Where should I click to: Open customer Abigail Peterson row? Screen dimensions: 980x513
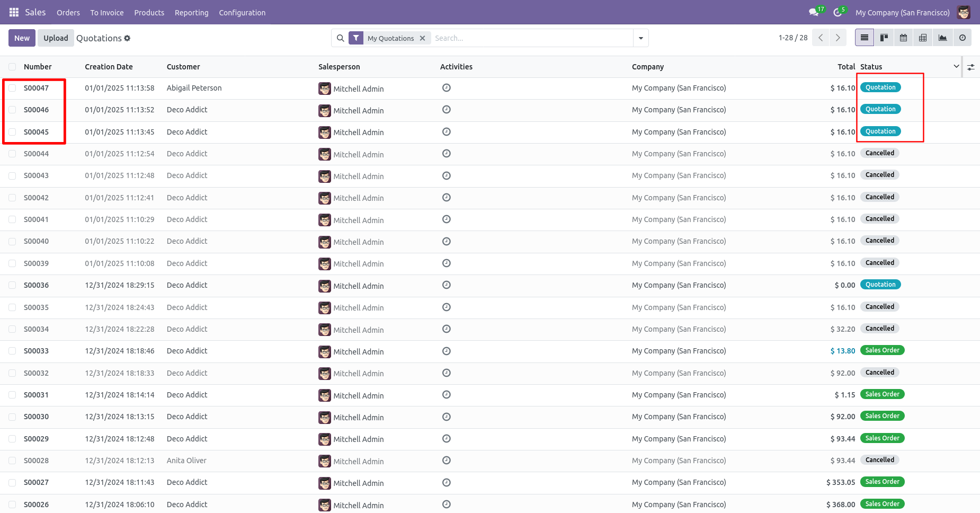pos(194,88)
